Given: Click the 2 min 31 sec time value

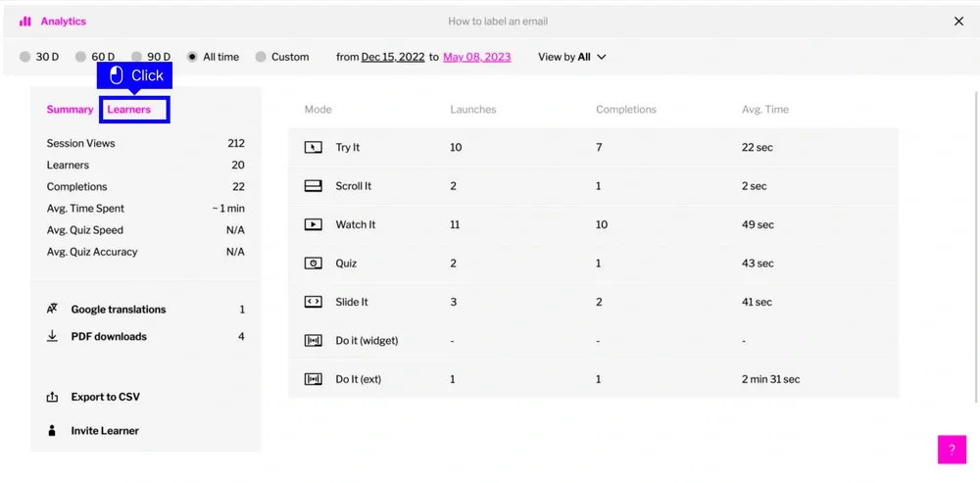Looking at the screenshot, I should (x=770, y=379).
